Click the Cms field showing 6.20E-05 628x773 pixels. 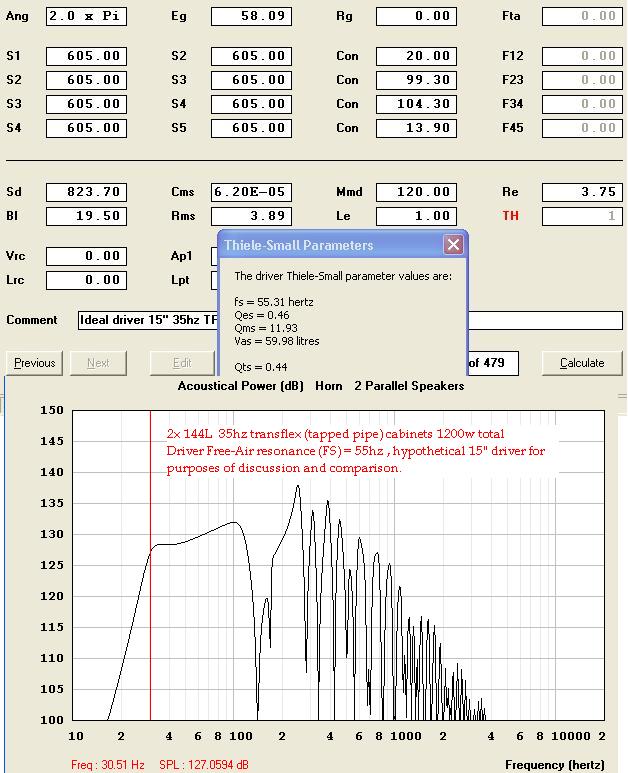pyautogui.click(x=251, y=192)
